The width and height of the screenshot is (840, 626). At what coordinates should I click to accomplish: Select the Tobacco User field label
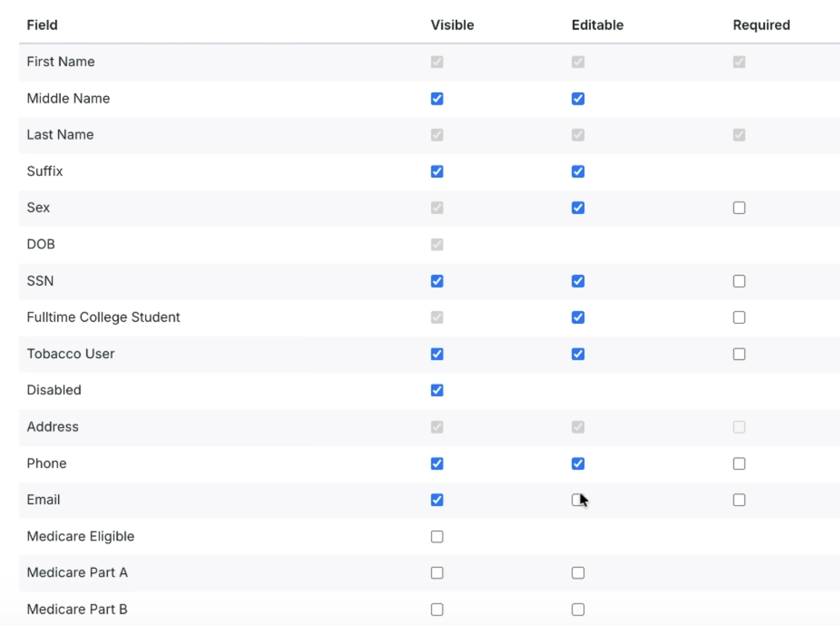click(71, 353)
